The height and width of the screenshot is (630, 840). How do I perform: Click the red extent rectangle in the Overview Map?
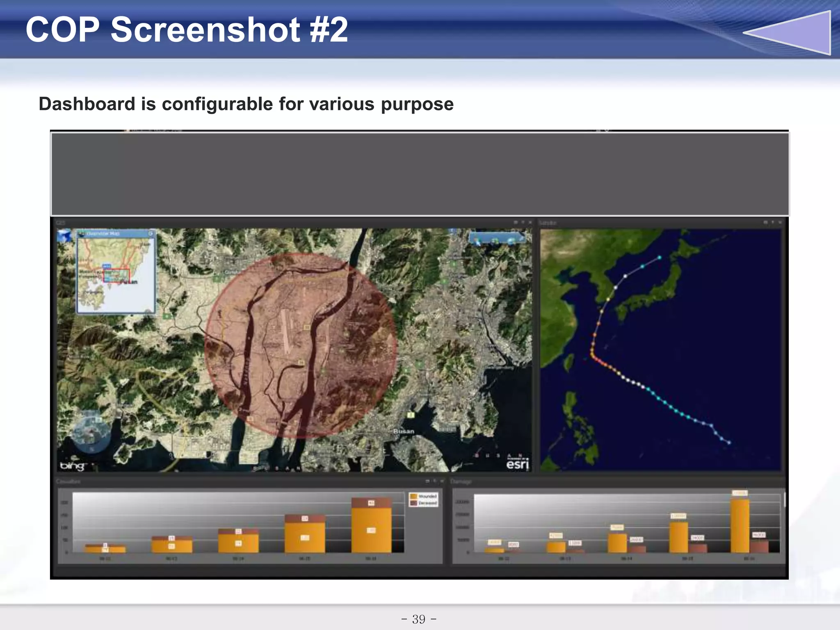116,275
